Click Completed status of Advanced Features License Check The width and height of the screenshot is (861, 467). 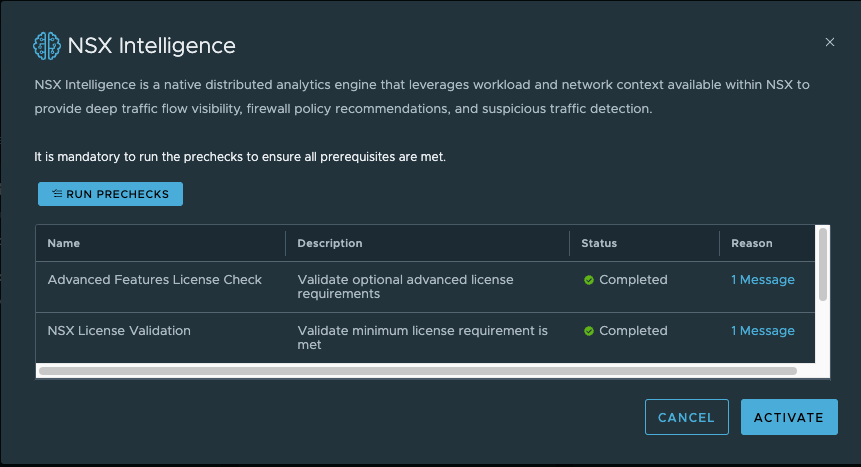click(x=633, y=280)
